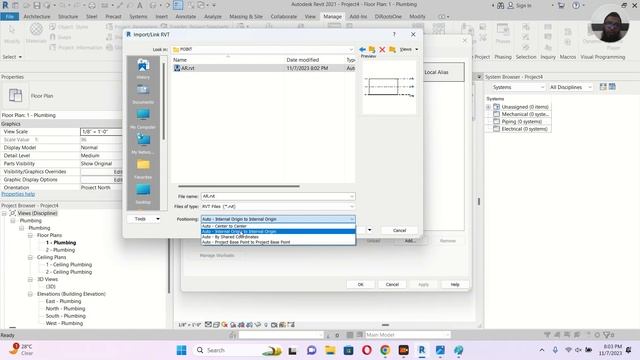Click the Revit application logo in title bar

pyautogui.click(x=5, y=5)
